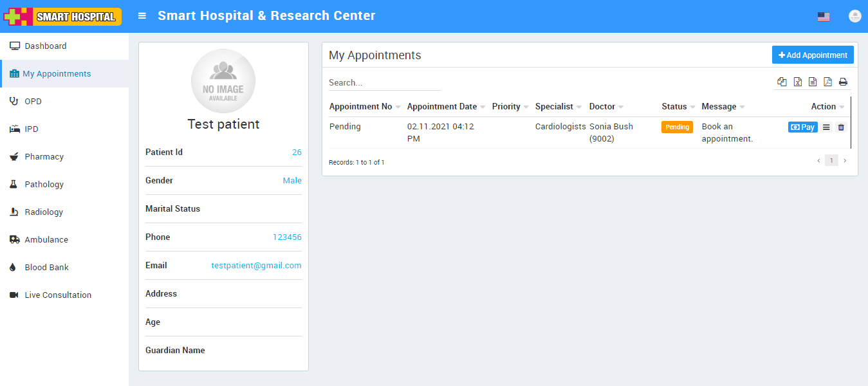
Task: Click the appointments Search field
Action: [x=385, y=83]
